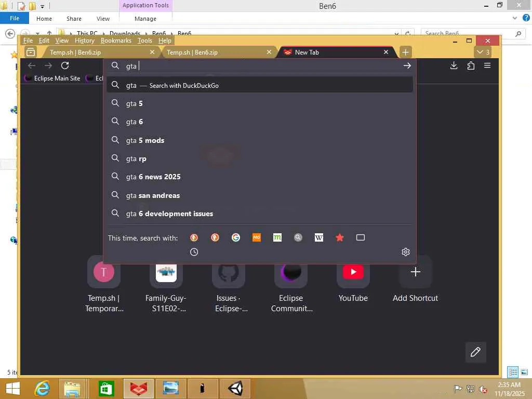Close the New Tab tab
The height and width of the screenshot is (399, 532).
[386, 52]
